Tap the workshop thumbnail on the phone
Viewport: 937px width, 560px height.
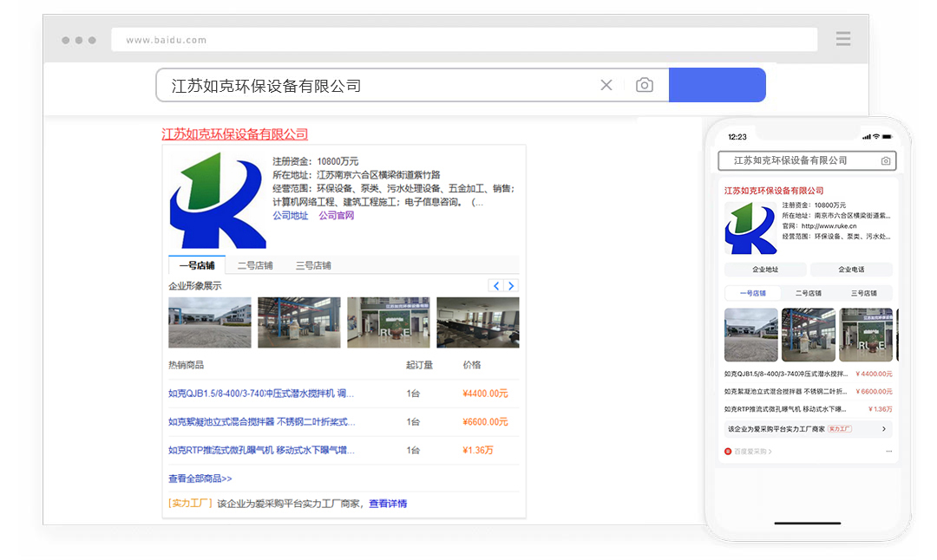(809, 335)
